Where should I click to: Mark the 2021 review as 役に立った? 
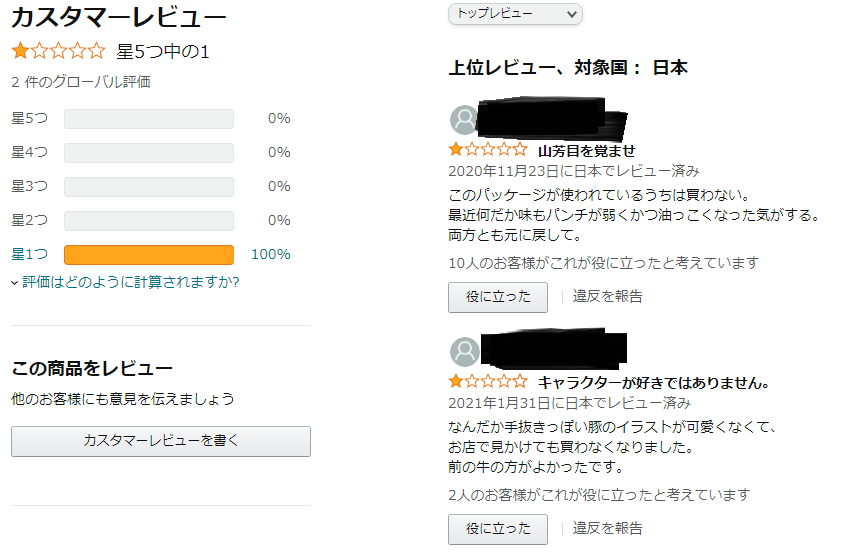pos(497,528)
